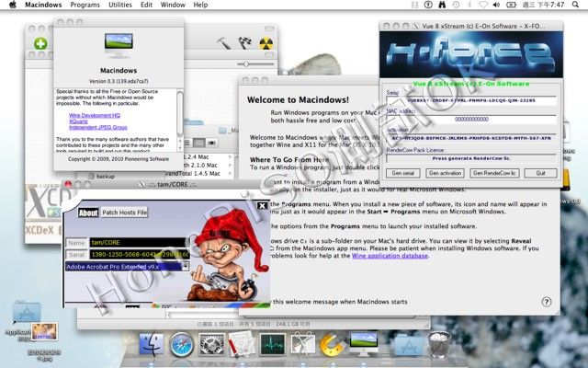This screenshot has height=368, width=588.
Task: Open the Programs menu
Action: pos(85,6)
